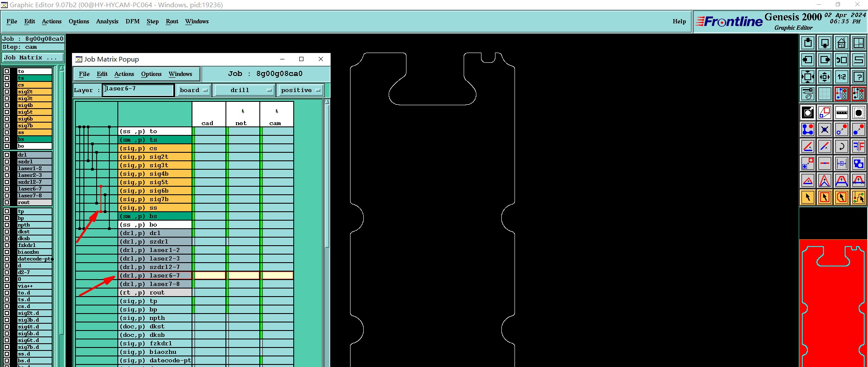Click the black octagon tool icon
The width and height of the screenshot is (868, 367).
[x=859, y=112]
